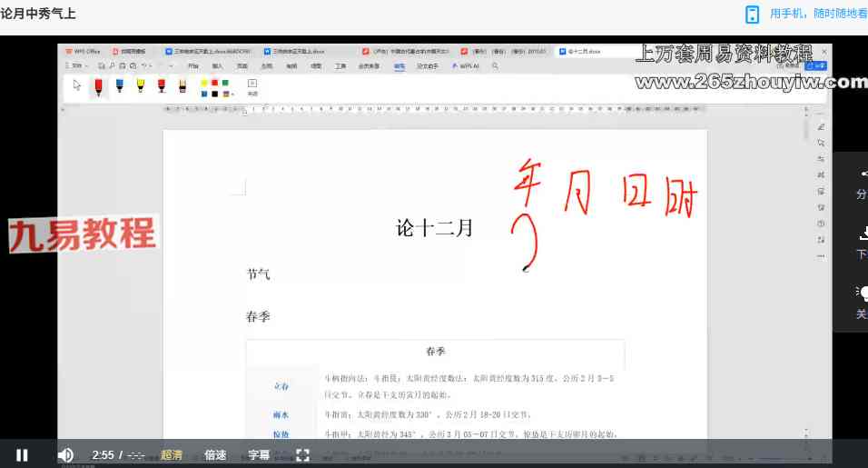Click the document vertical scrollbar
The width and height of the screenshot is (868, 468).
(x=804, y=132)
